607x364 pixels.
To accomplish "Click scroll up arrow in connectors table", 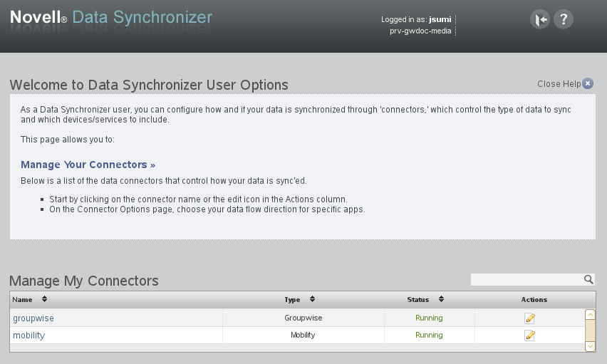I will point(590,314).
